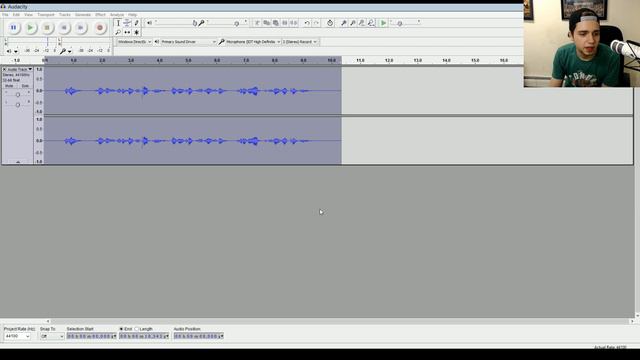Click the Fit Project zoom icon
This screenshot has height=360, width=640.
coord(371,23)
